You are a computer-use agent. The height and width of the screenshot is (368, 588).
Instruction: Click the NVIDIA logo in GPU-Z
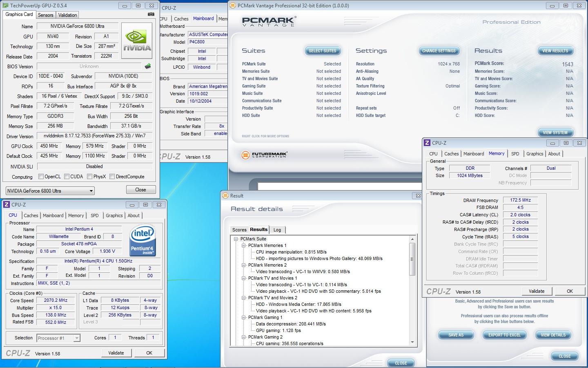[x=137, y=41]
